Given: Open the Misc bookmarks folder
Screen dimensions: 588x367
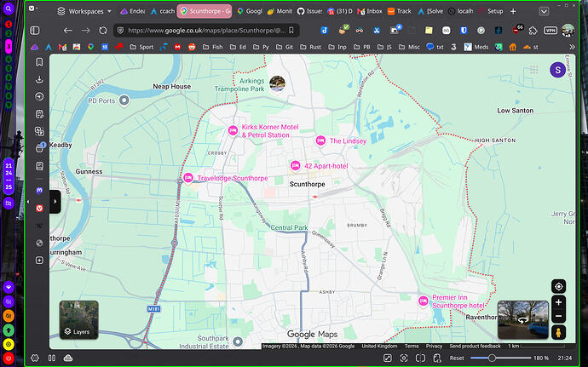Looking at the screenshot, I should 410,47.
